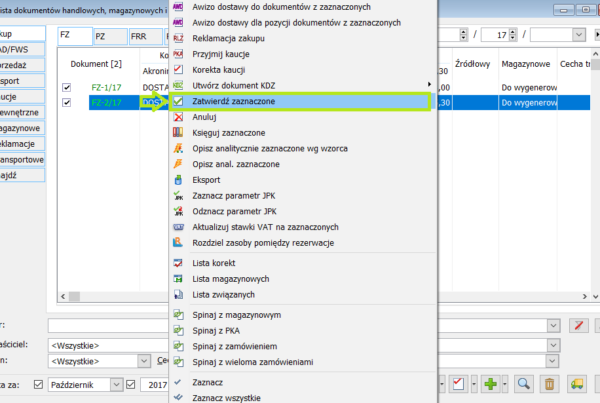The height and width of the screenshot is (403, 600).
Task: Click the trash delete icon
Action: click(x=548, y=384)
